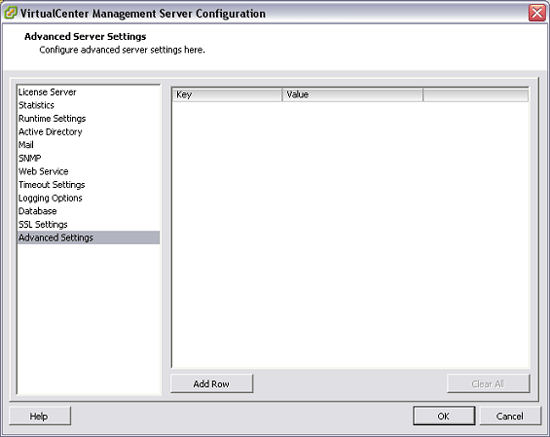
Task: Open the Database settings page
Action: coord(38,211)
